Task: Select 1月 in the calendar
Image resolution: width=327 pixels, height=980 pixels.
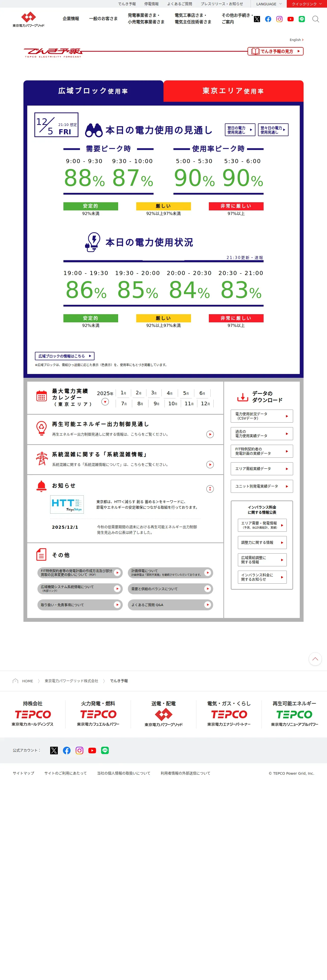Action: click(x=123, y=393)
